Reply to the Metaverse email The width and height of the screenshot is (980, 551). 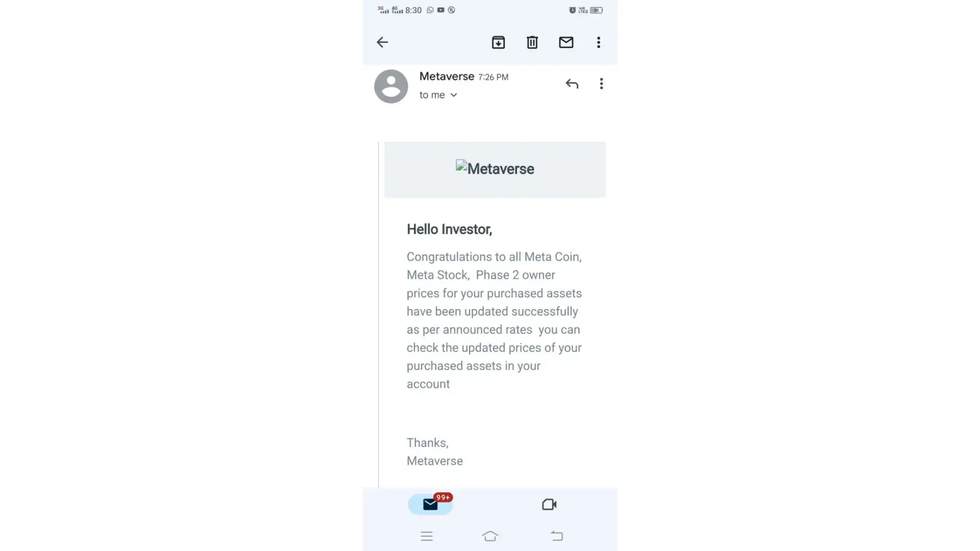572,84
